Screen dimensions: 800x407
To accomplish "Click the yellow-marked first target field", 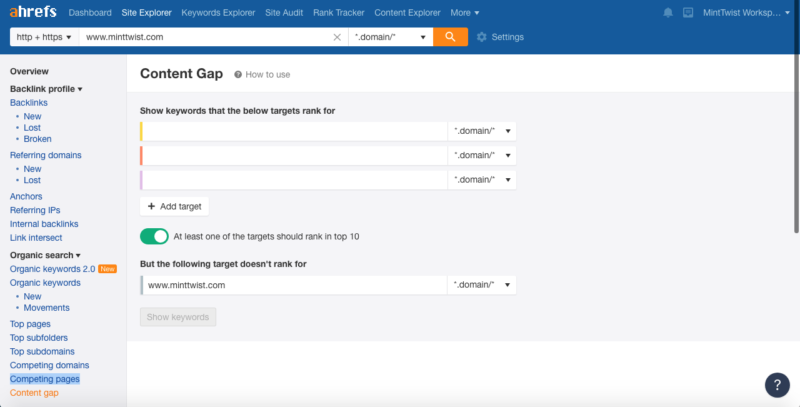I will point(294,131).
